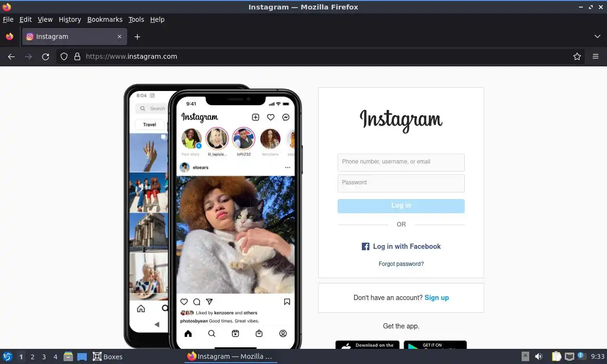This screenshot has width=607, height=364.
Task: Focus the Password field
Action: [401, 183]
